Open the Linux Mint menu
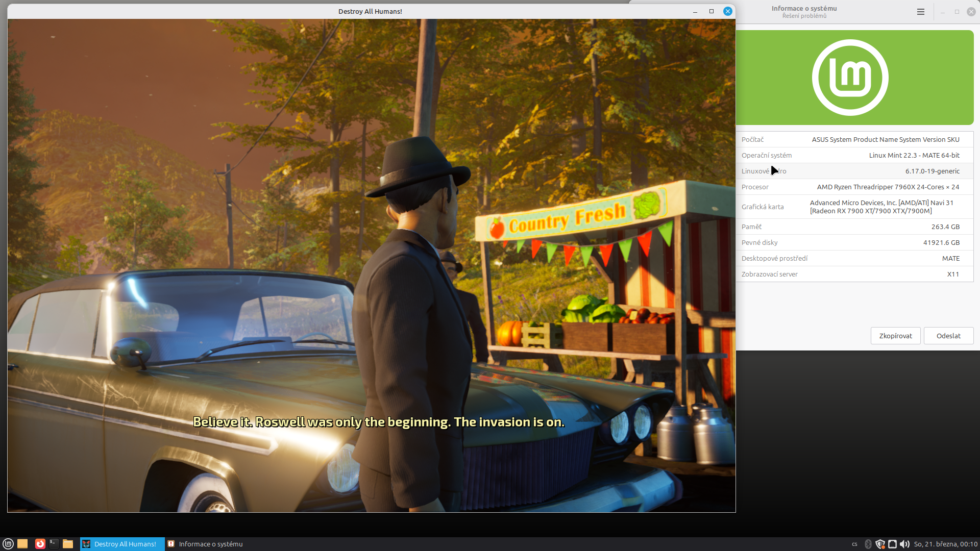980x551 pixels. click(x=8, y=544)
